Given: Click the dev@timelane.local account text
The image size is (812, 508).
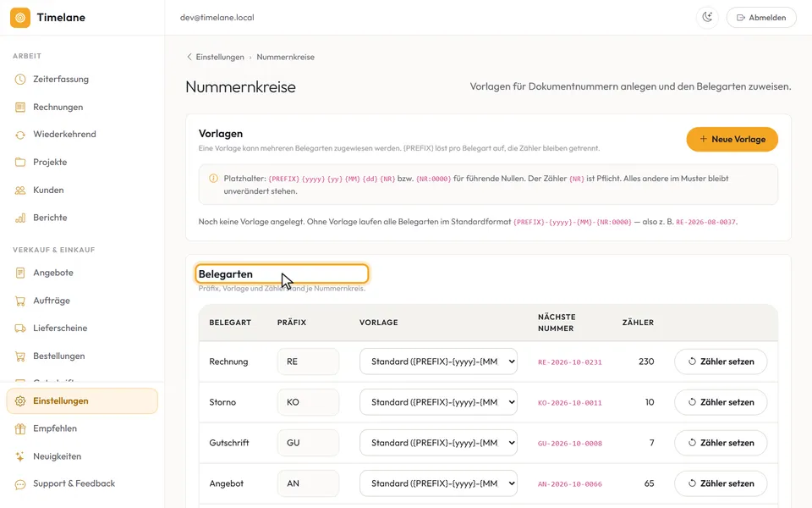Looking at the screenshot, I should (x=217, y=18).
